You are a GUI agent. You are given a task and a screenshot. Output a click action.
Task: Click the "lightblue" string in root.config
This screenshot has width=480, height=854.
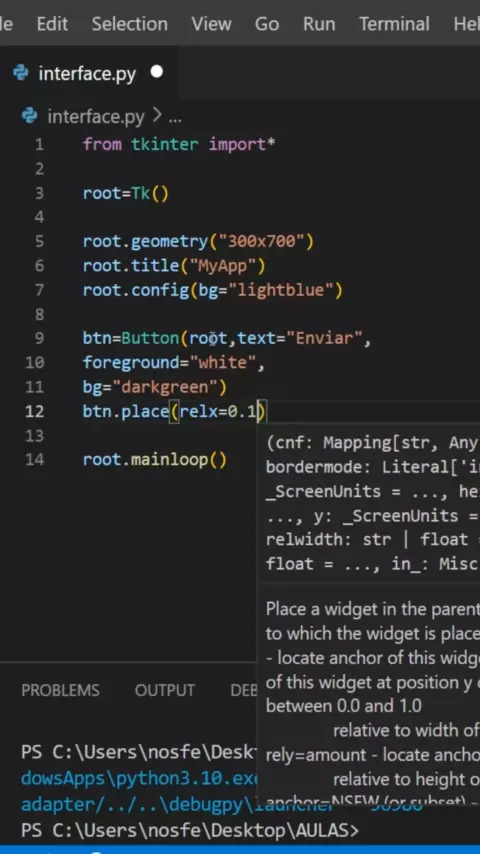[x=281, y=290]
